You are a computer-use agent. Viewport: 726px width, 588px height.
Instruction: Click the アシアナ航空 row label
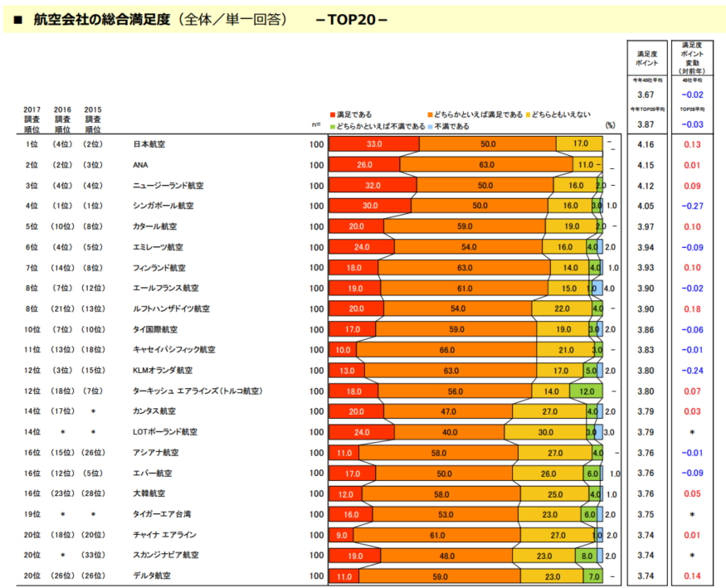click(156, 453)
